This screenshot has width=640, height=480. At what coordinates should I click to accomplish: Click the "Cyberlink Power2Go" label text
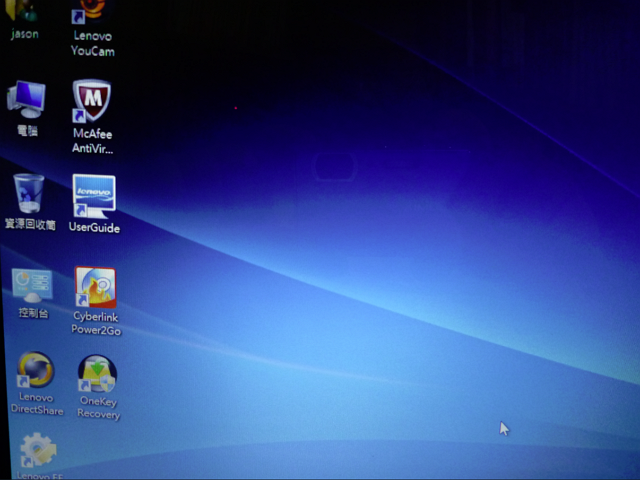pyautogui.click(x=96, y=323)
